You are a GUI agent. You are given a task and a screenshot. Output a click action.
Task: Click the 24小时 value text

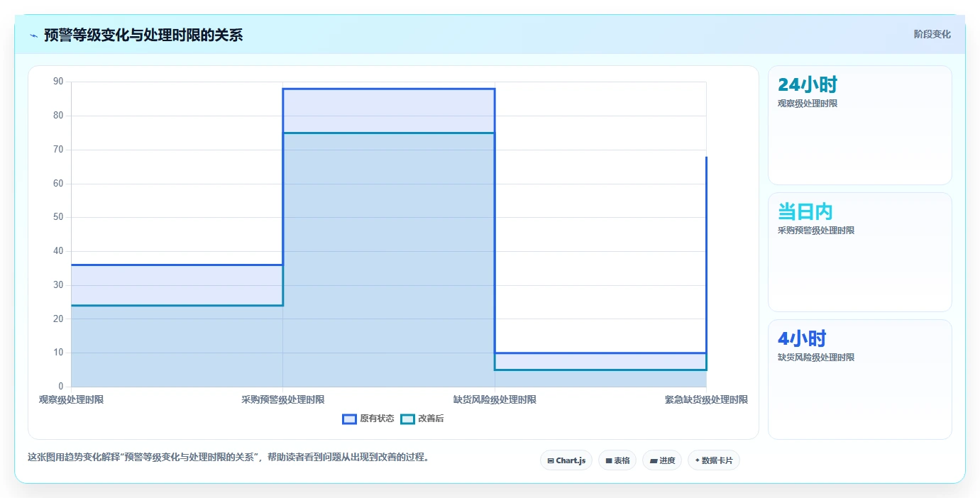[808, 84]
